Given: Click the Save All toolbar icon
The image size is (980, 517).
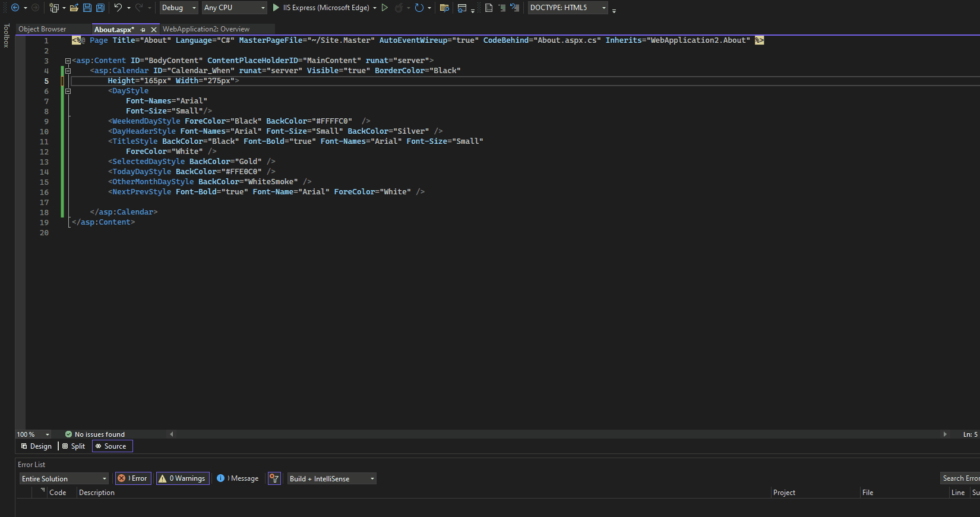Looking at the screenshot, I should [100, 8].
